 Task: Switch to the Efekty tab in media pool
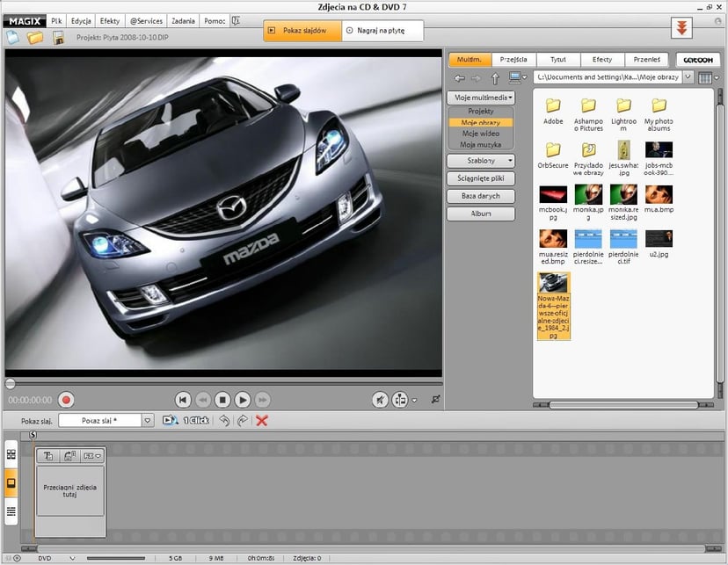pos(602,60)
